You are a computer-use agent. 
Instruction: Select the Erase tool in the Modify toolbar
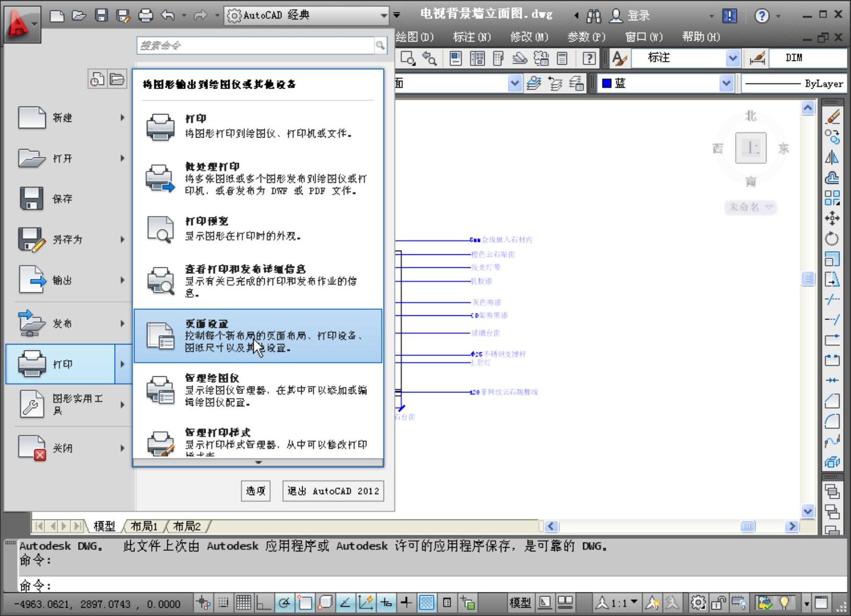832,117
